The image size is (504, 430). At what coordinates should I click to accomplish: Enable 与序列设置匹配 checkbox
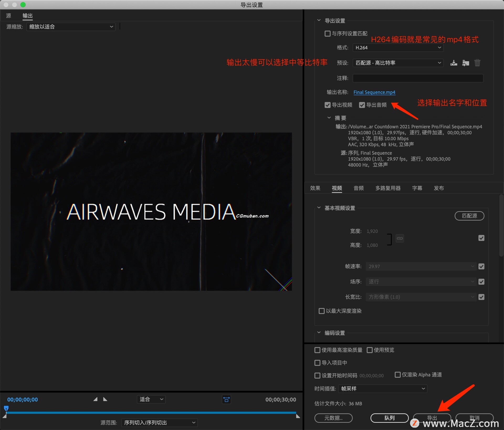tap(327, 34)
